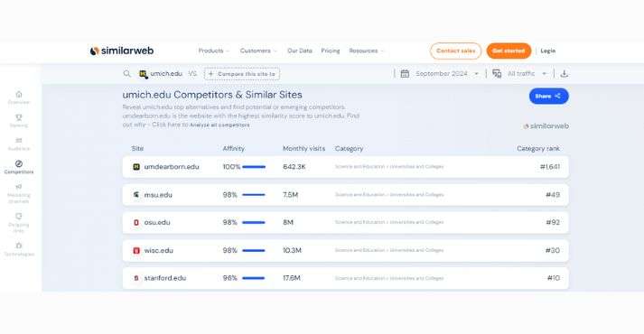The width and height of the screenshot is (644, 334).
Task: Click the Similarweb logo in the header
Action: click(x=122, y=51)
